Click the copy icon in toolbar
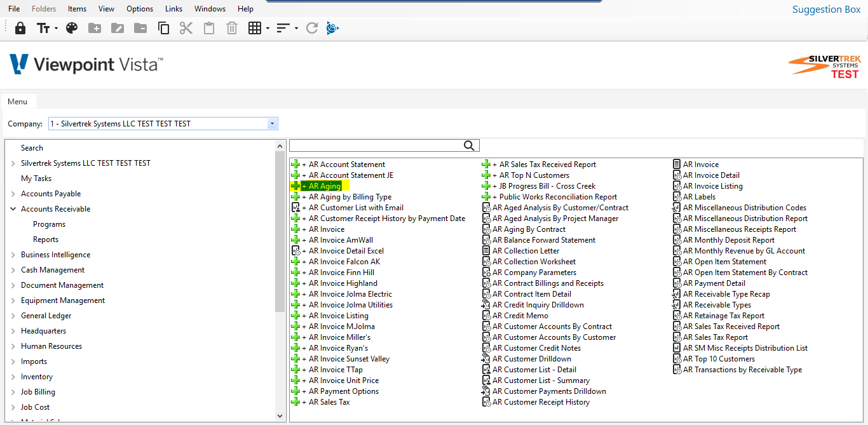 click(x=163, y=28)
